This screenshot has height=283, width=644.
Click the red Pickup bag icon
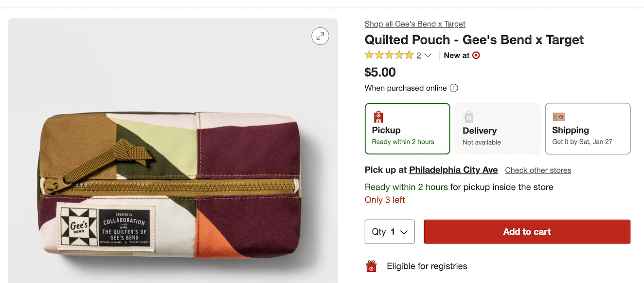tap(378, 117)
